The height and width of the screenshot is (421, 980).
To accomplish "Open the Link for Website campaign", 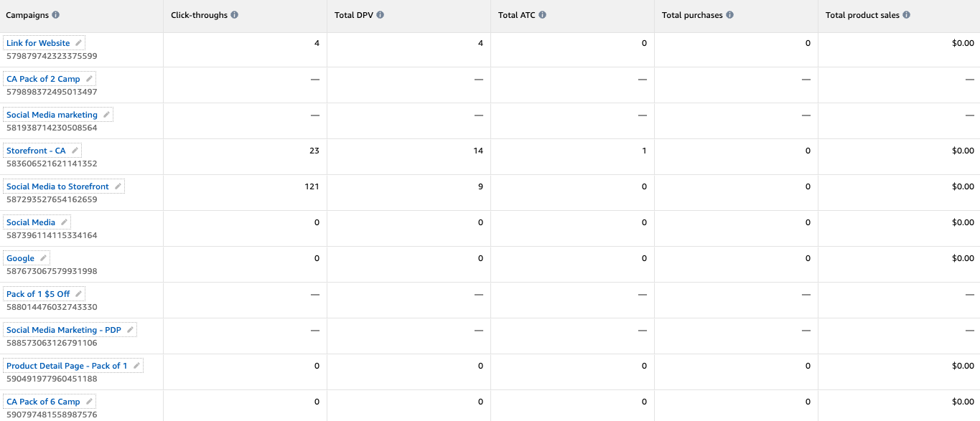I will [38, 43].
